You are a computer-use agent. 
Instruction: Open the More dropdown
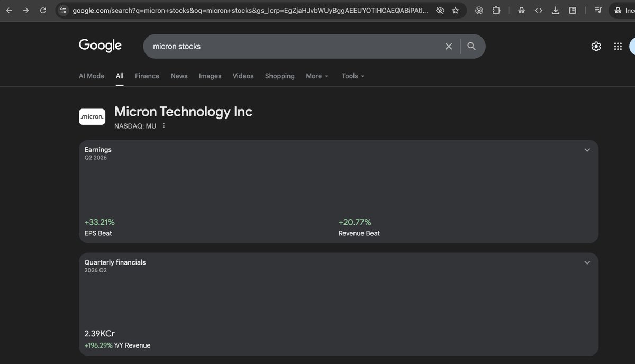click(317, 76)
